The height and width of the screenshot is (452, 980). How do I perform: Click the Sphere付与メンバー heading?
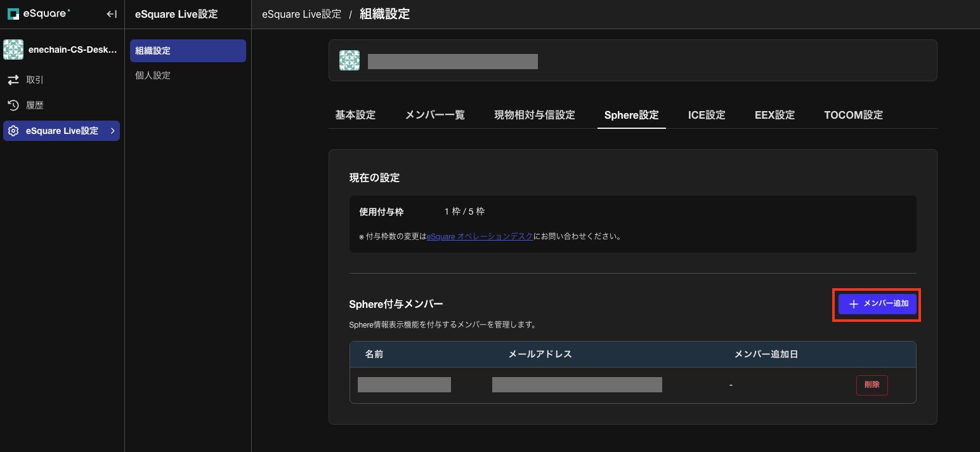396,304
